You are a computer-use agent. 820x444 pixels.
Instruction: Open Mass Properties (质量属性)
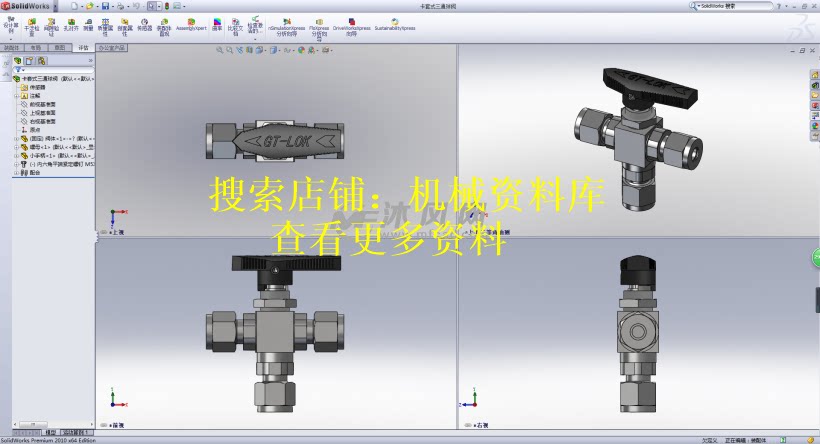105,27
